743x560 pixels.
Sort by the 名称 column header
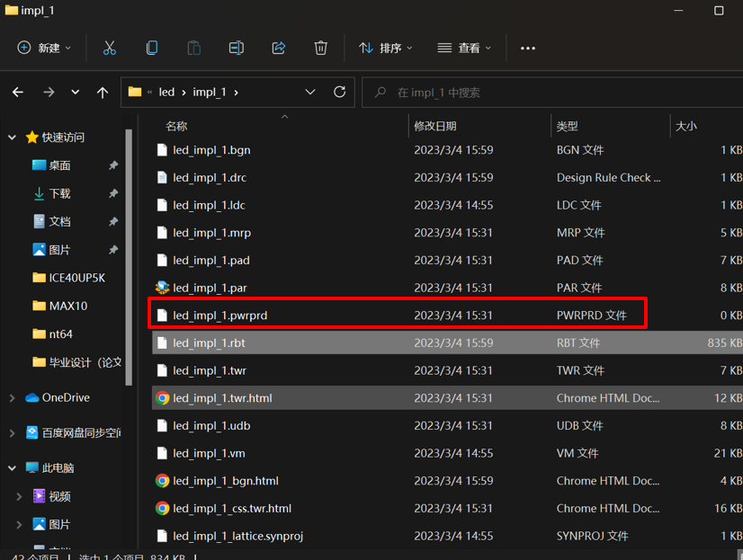176,127
